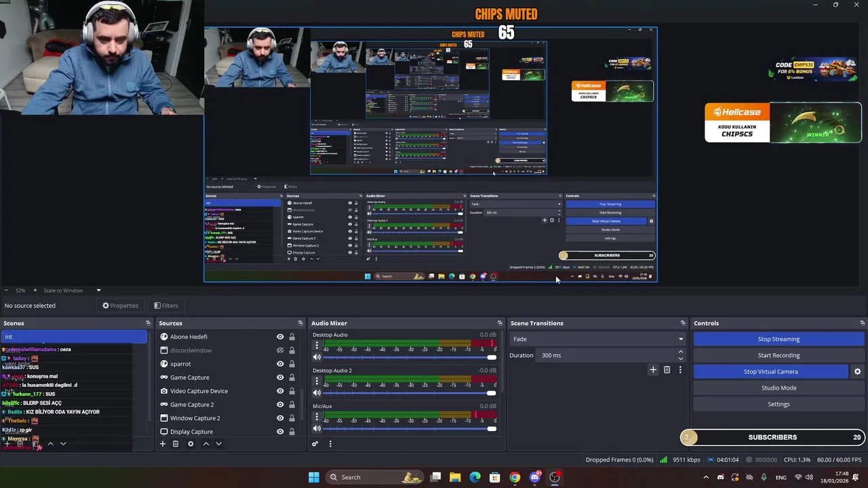Open virtual camera settings gear
868x488 pixels.
tap(857, 371)
